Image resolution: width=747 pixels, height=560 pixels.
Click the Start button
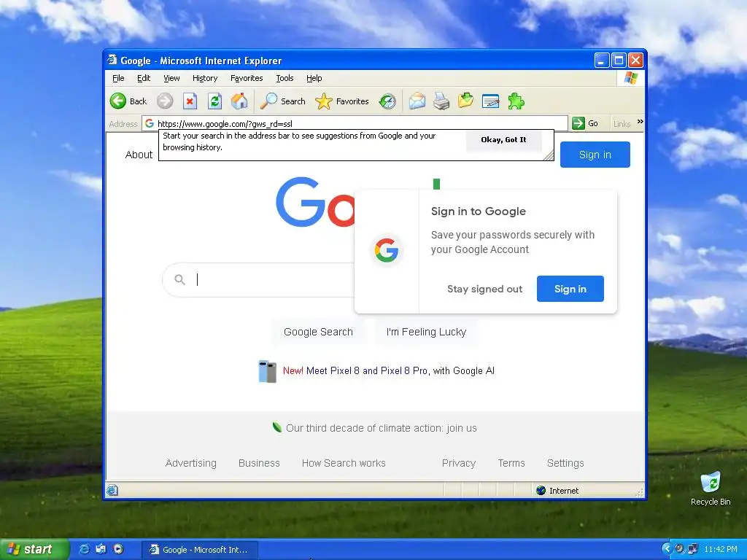[34, 549]
